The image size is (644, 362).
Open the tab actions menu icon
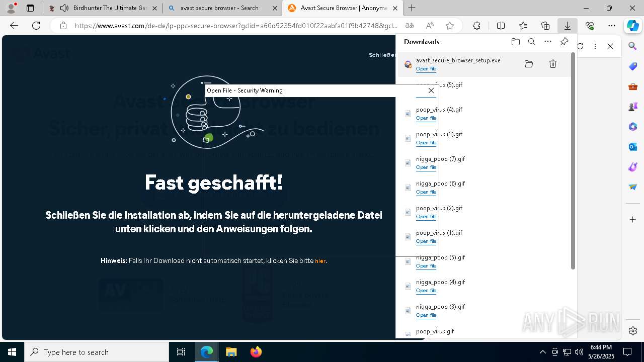30,8
